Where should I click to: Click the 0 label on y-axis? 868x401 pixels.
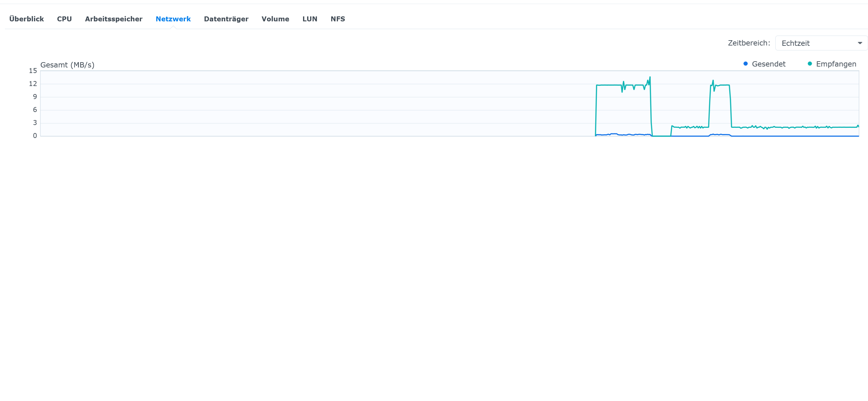pos(35,136)
